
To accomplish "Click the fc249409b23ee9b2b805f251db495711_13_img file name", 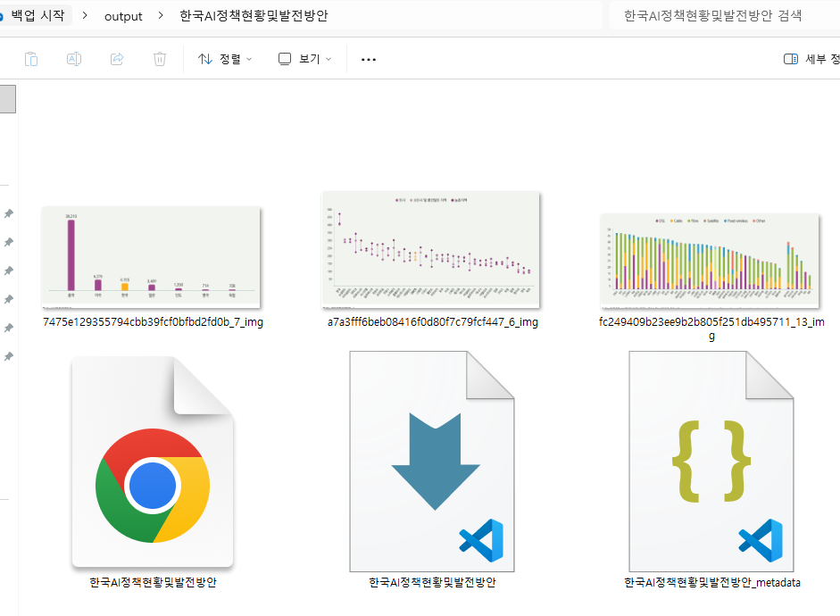I will 711,329.
